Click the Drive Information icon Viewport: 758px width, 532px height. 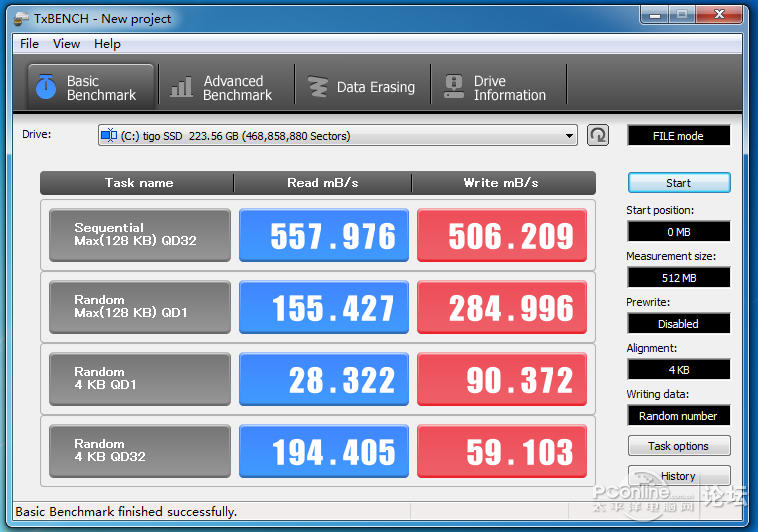click(x=454, y=88)
